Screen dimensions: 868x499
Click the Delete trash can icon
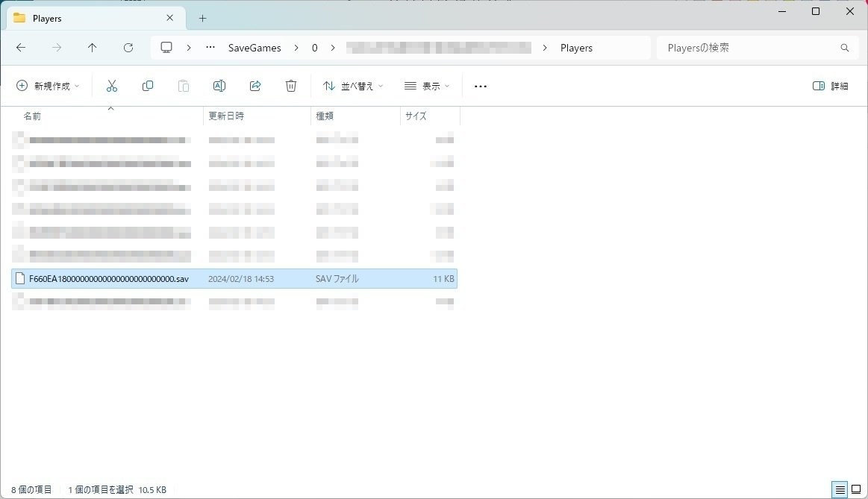(291, 86)
